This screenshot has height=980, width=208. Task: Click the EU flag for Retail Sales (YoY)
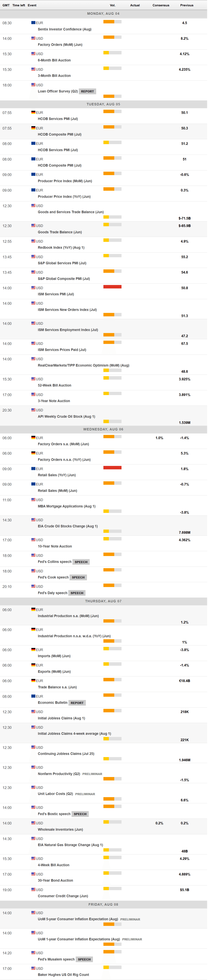click(33, 469)
